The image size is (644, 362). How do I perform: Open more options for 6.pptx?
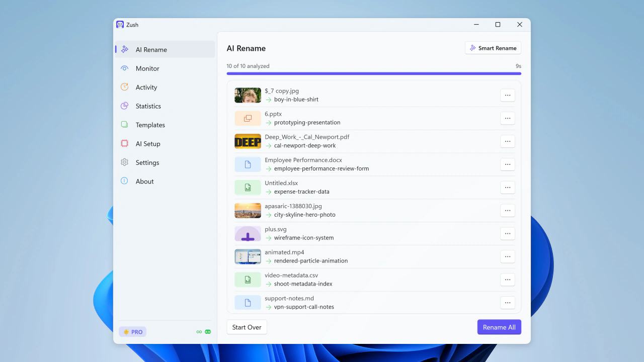click(508, 118)
